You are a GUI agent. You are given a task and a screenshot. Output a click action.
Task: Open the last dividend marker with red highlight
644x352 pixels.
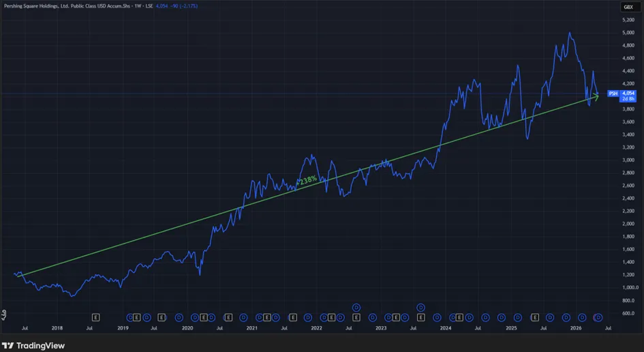pos(598,317)
